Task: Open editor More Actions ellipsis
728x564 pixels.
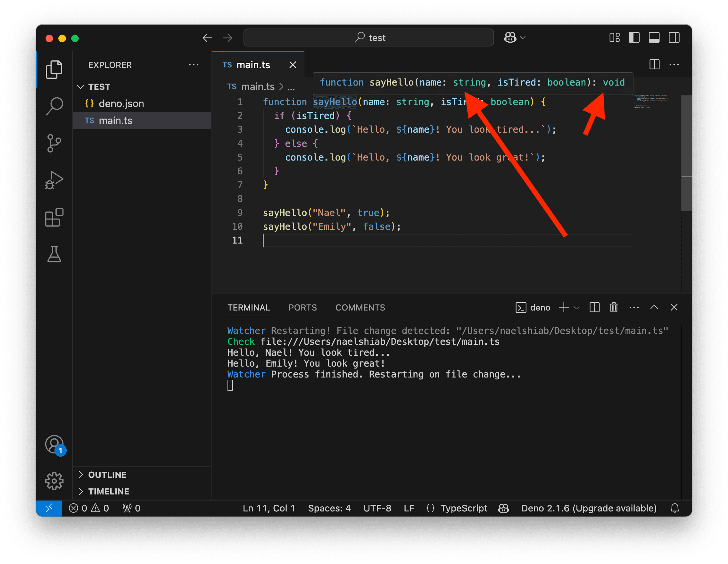Action: tap(674, 64)
